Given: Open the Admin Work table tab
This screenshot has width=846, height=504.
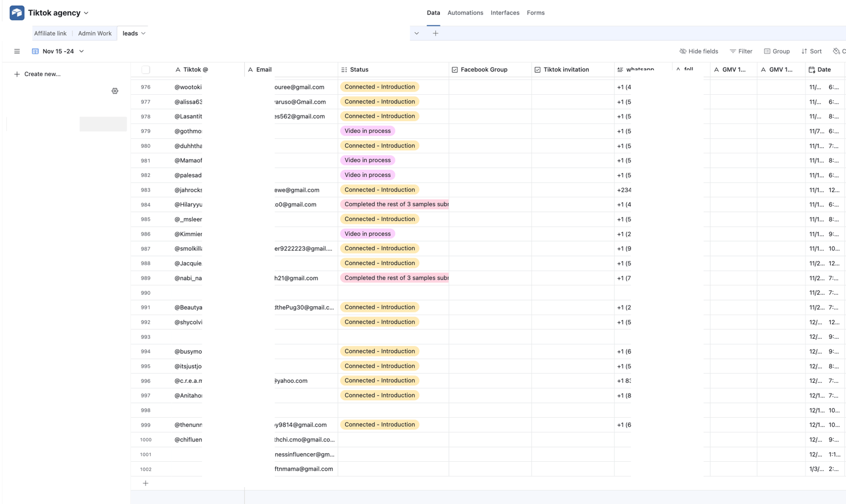Looking at the screenshot, I should 95,33.
